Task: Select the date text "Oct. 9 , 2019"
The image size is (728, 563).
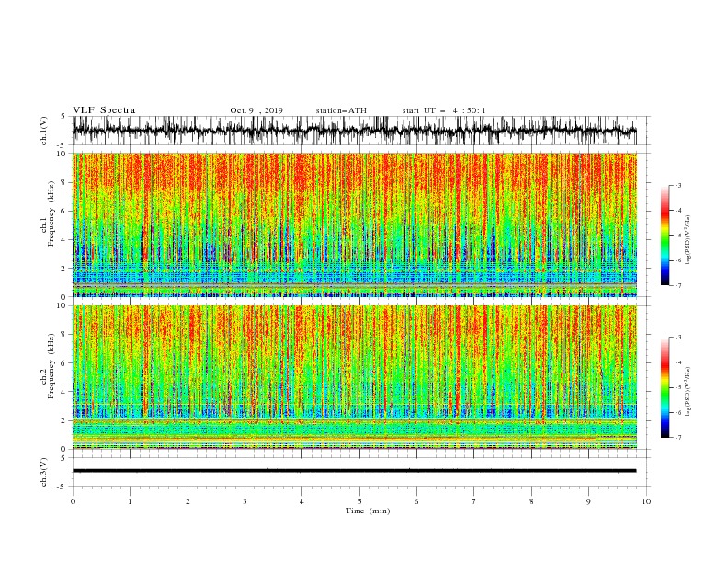Action: [256, 110]
